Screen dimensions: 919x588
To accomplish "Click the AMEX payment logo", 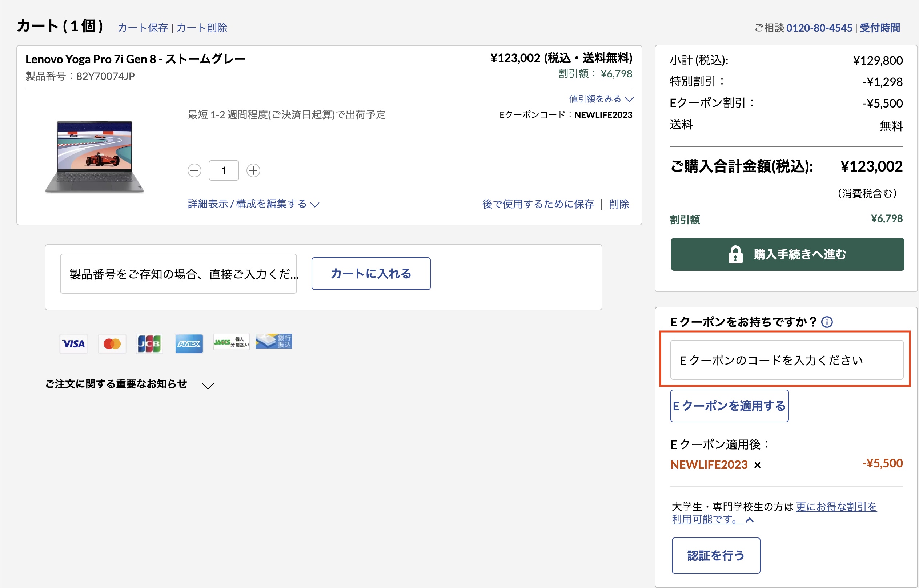I will [x=189, y=344].
